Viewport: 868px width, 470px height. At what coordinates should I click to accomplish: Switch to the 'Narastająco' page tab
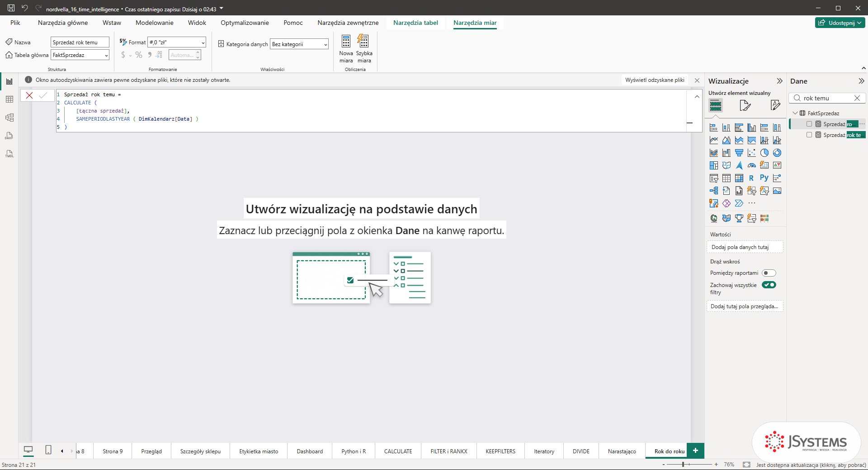(x=622, y=451)
